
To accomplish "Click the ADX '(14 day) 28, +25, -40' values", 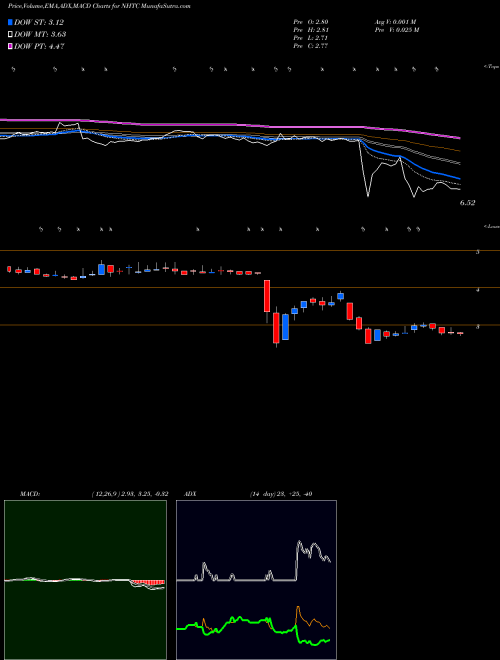I will point(280,494).
